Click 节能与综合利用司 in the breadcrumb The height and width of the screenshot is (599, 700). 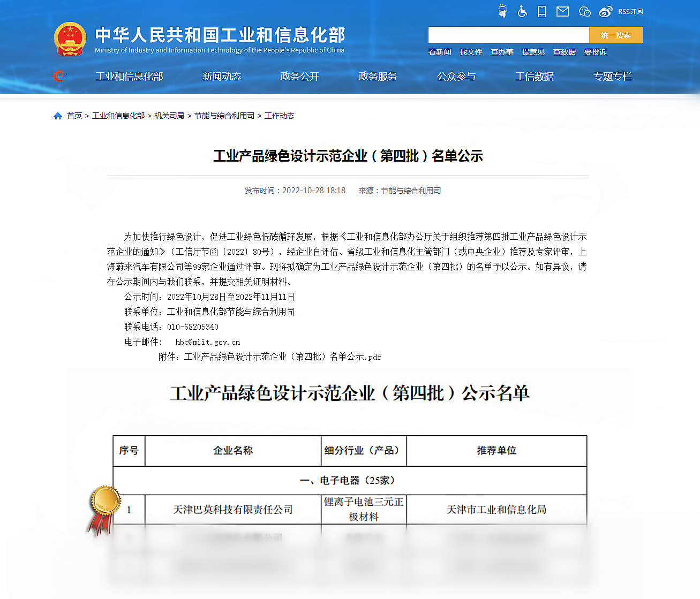(x=224, y=116)
